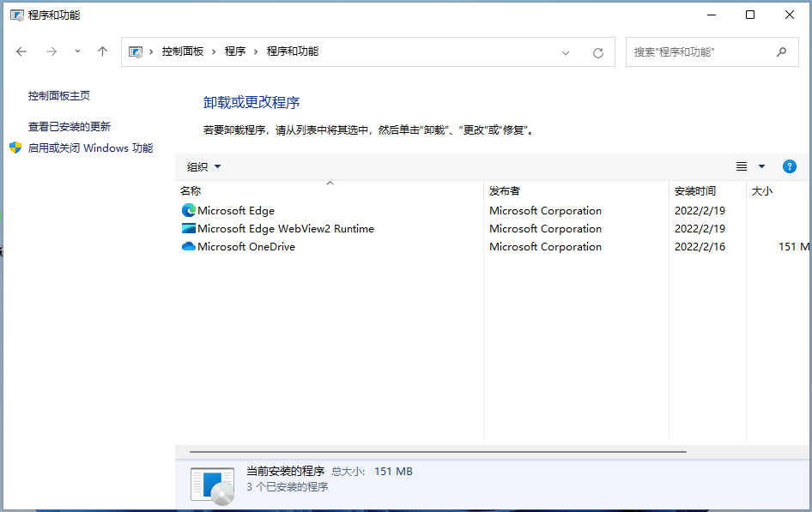Screen dimensions: 812x512
Task: Click the Microsoft Edge icon
Action: (x=189, y=210)
